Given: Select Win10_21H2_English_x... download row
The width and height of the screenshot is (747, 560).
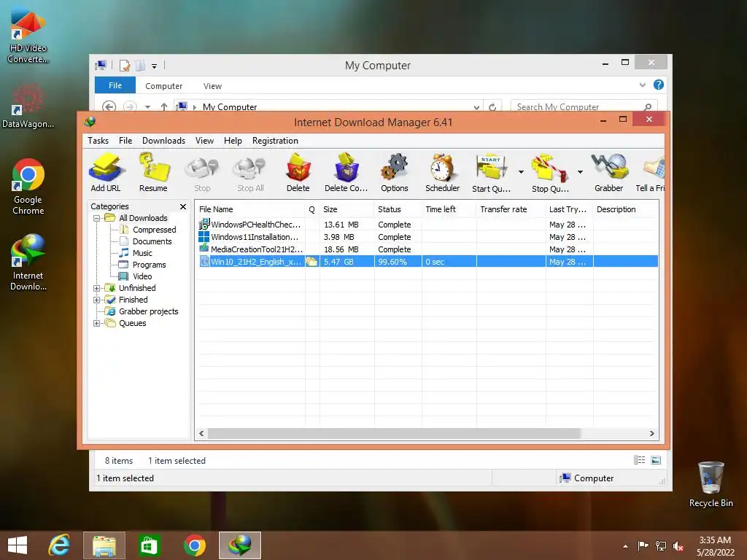Looking at the screenshot, I should pyautogui.click(x=427, y=262).
